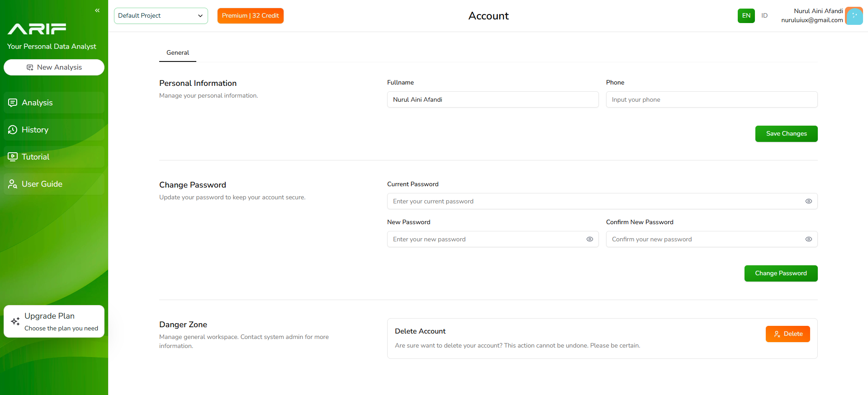Click the Change Password button
The width and height of the screenshot is (868, 395).
(x=781, y=273)
